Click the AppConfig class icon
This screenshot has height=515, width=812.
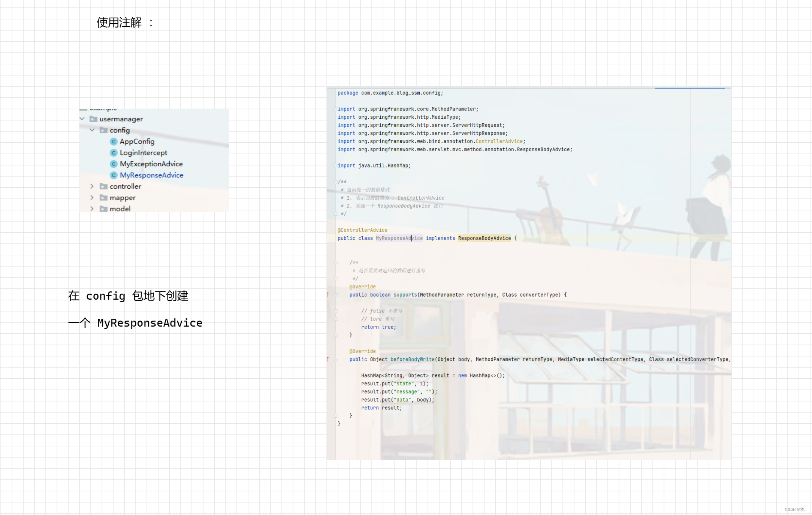(x=114, y=142)
